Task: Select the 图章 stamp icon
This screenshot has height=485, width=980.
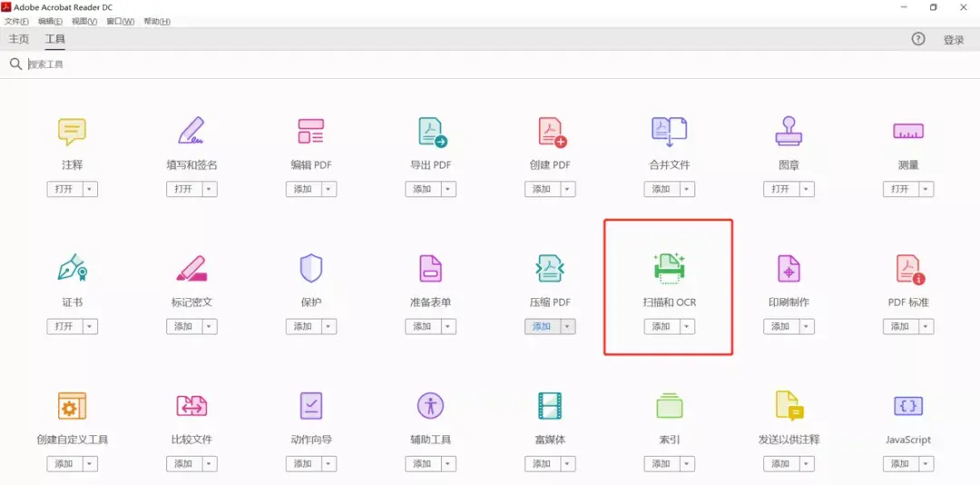Action: (x=789, y=132)
